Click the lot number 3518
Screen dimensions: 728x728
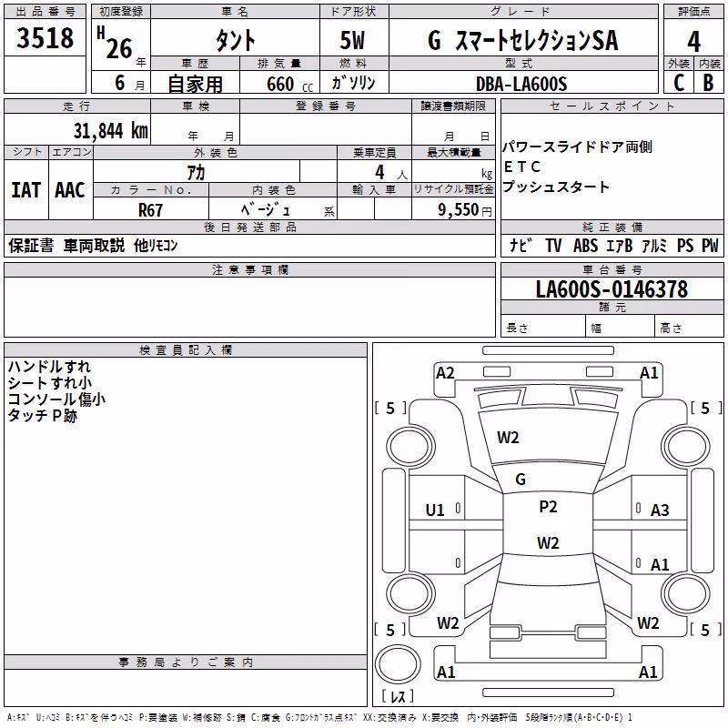pos(45,37)
